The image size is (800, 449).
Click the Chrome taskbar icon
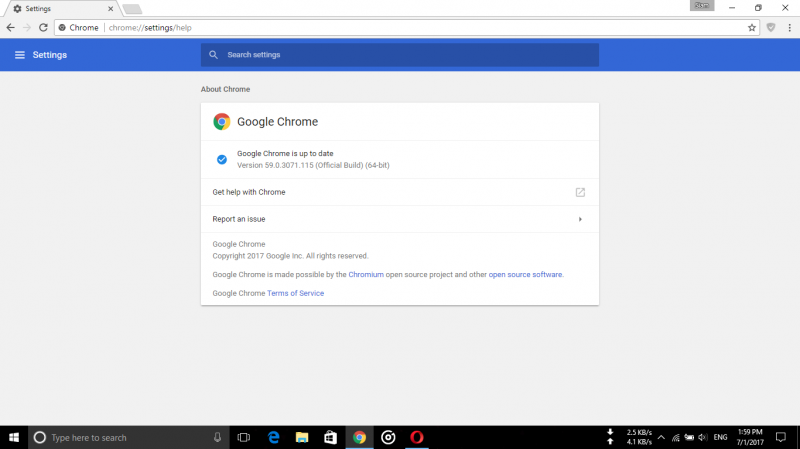click(x=359, y=437)
